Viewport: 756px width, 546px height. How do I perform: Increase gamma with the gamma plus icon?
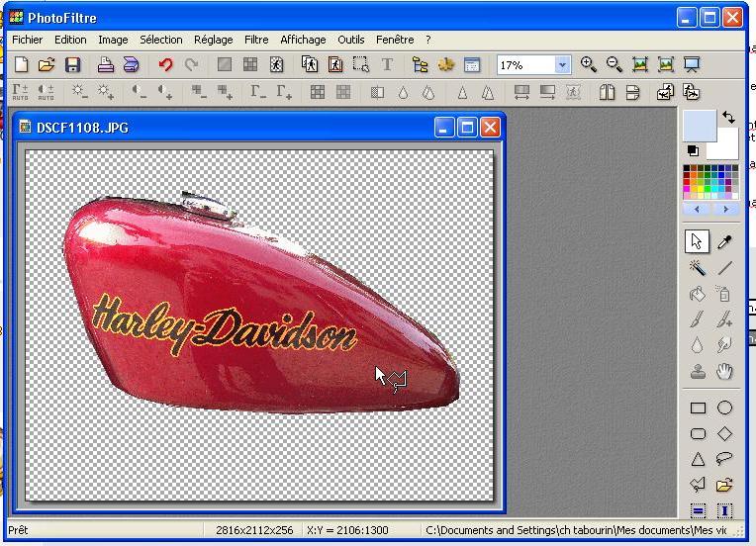[284, 92]
